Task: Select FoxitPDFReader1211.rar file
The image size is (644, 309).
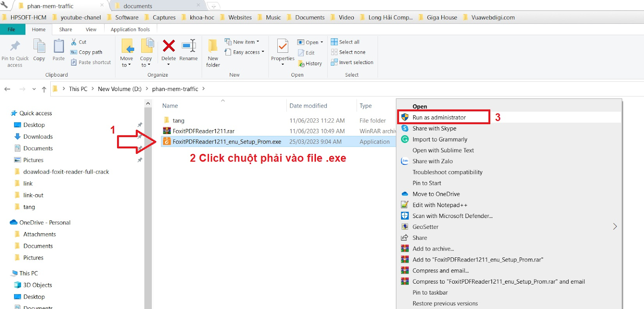Action: 204,131
